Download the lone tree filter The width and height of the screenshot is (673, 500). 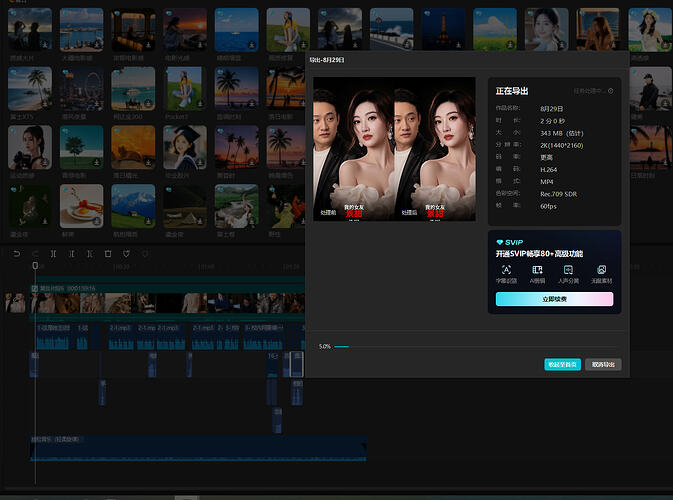click(97, 162)
